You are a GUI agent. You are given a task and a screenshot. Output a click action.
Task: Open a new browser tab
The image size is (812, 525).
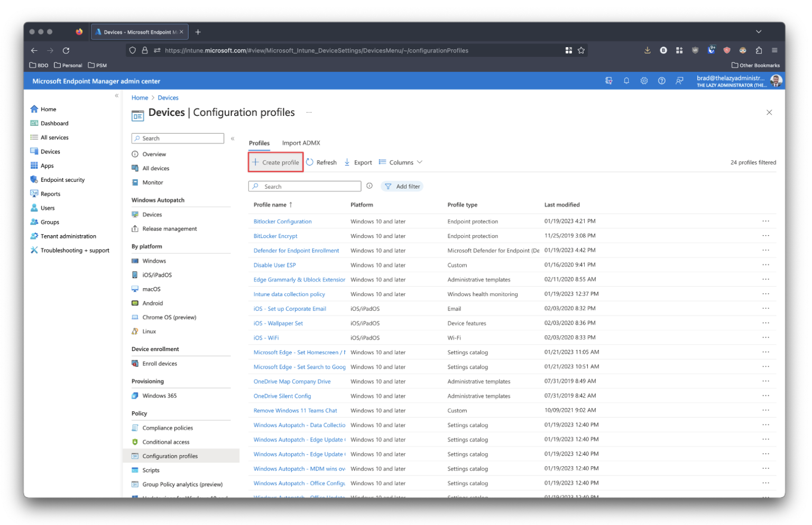[198, 32]
